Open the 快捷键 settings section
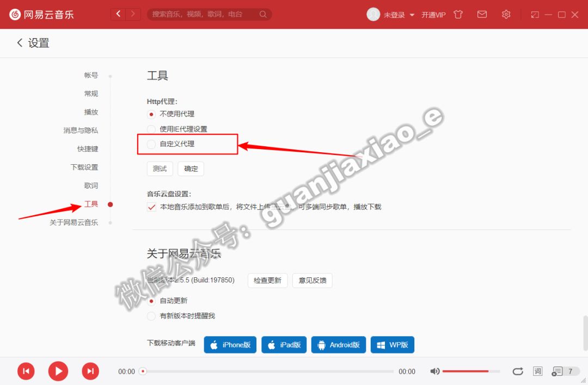This screenshot has width=588, height=385. [88, 148]
